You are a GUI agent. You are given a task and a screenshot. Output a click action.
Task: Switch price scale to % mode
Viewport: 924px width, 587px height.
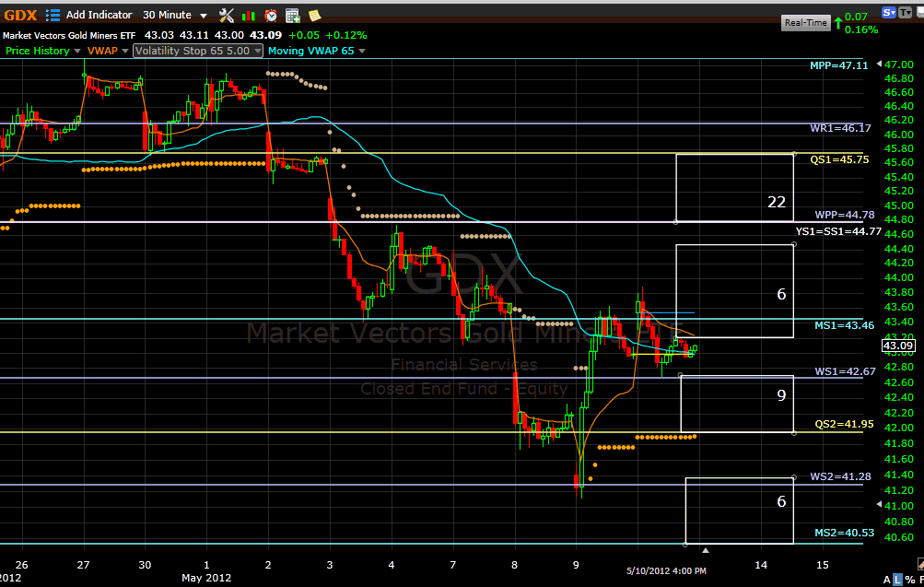tap(909, 580)
